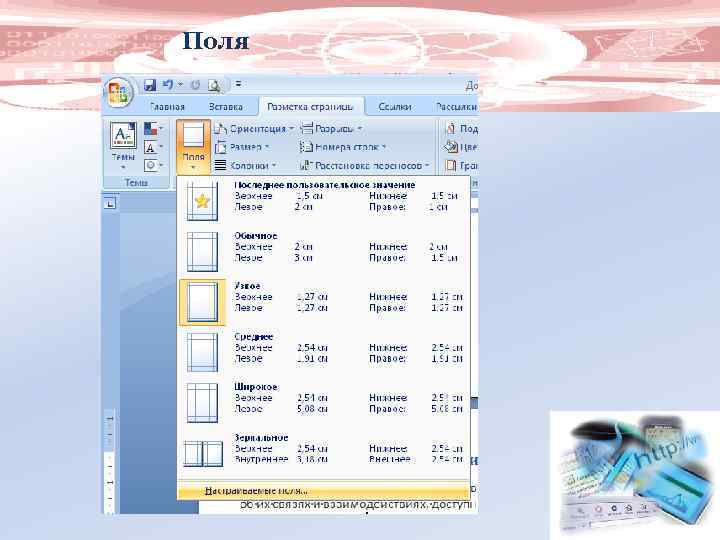Click the Поля margins icon
Screen dimensions: 720x540
[193, 136]
